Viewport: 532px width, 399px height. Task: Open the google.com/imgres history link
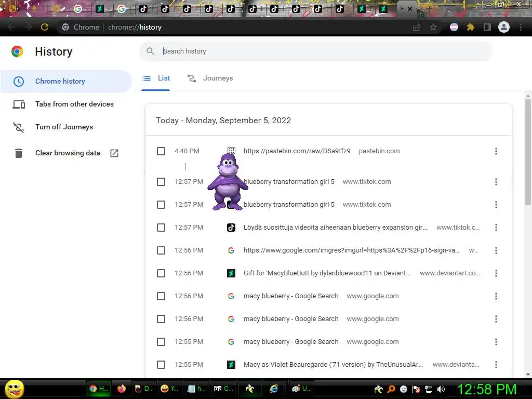352,250
